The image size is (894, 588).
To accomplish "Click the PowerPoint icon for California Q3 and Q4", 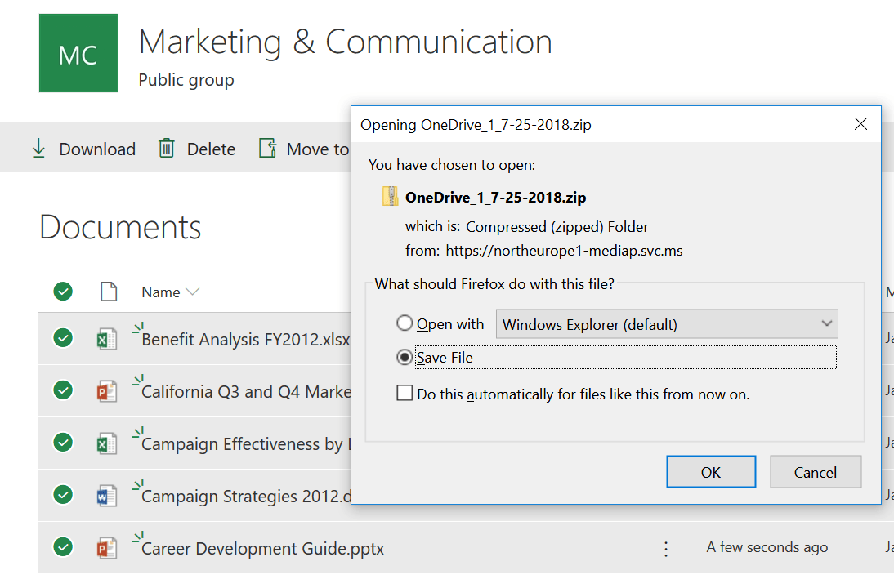I will (x=106, y=391).
